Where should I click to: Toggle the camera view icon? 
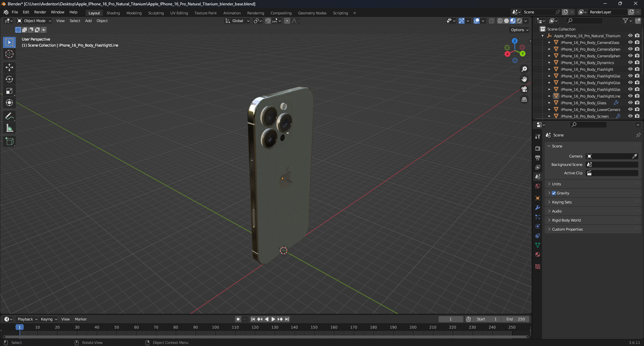[524, 89]
